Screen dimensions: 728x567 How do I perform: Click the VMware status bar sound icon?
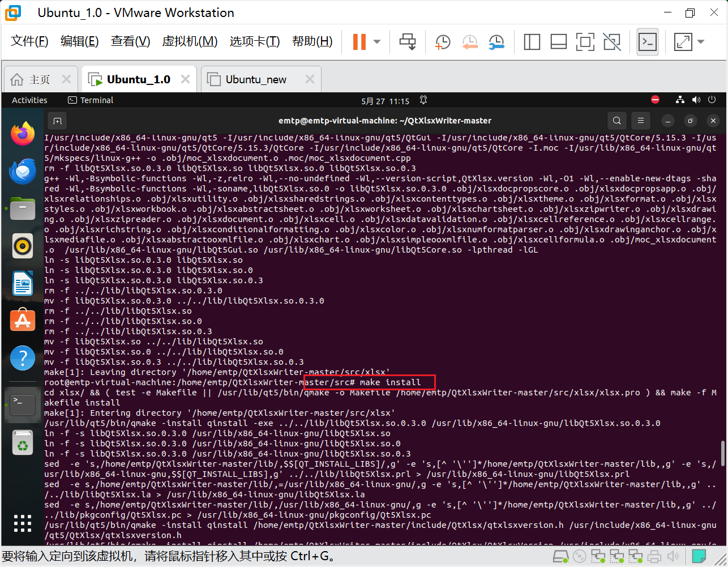pos(673,556)
